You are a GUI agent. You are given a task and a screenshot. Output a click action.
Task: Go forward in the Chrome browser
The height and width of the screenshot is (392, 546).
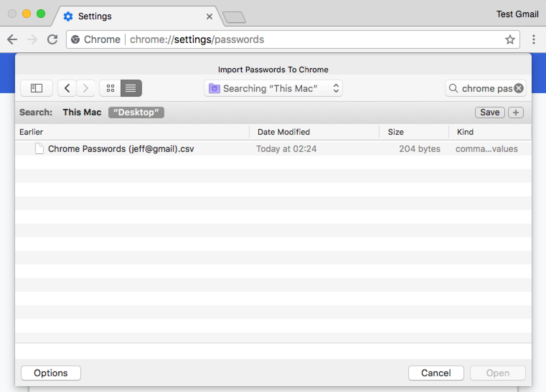click(x=32, y=39)
